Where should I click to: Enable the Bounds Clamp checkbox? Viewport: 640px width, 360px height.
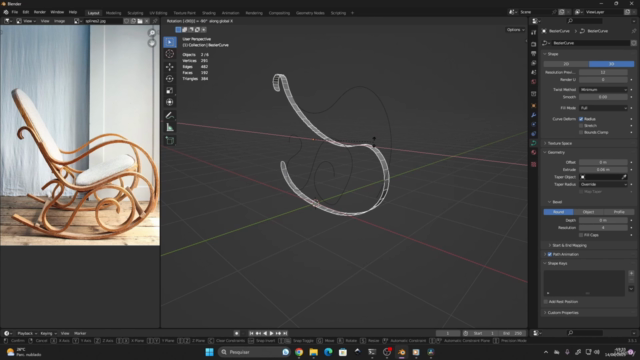[581, 132]
